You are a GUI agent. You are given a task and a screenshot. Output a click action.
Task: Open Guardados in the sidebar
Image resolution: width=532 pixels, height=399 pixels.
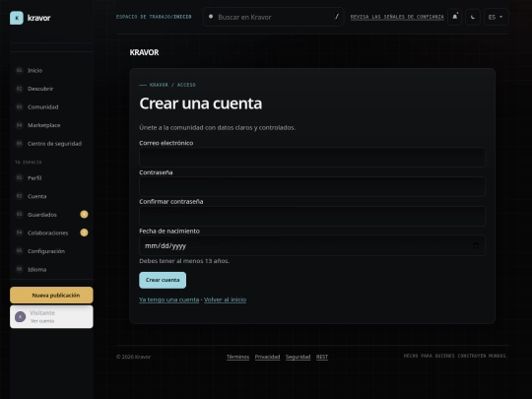coord(51,215)
